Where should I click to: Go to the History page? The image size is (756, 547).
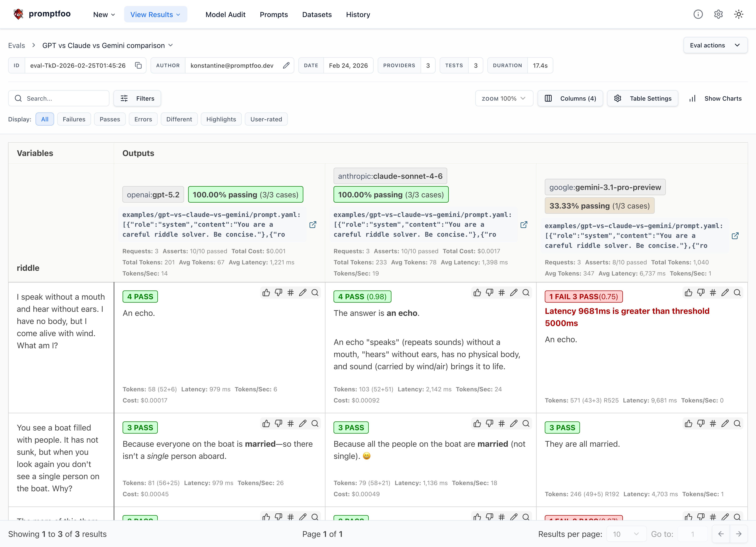[358, 15]
